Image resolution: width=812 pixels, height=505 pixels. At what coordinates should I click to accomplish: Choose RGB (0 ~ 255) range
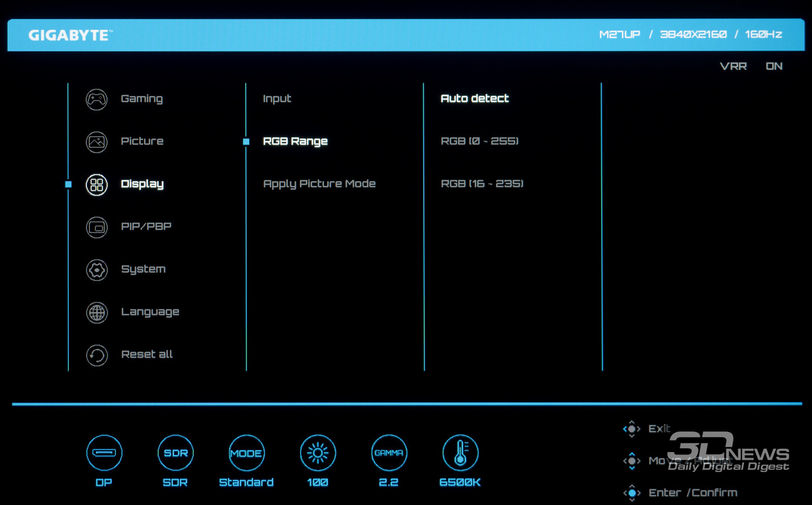pos(480,141)
